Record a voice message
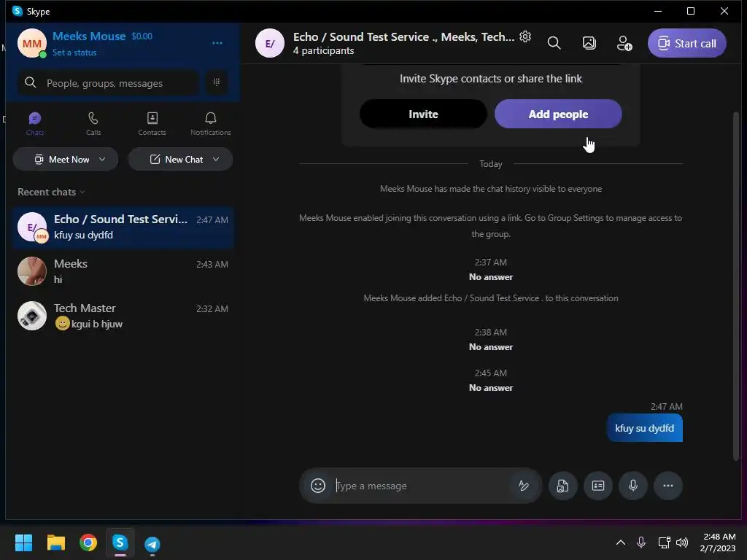The height and width of the screenshot is (560, 747). (633, 486)
